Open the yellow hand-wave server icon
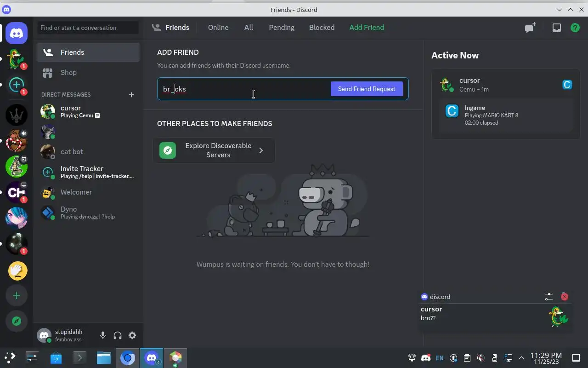Viewport: 588px width, 368px height. [x=17, y=270]
